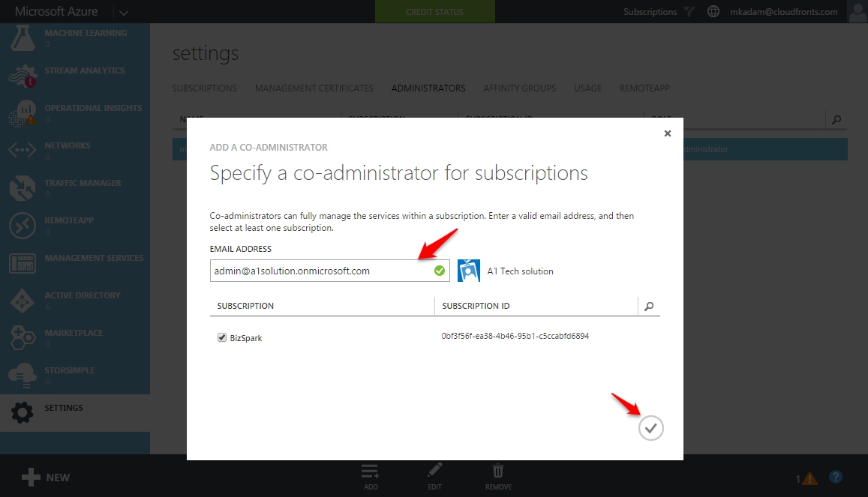Open Networks sidebar icon
Image resolution: width=868 pixels, height=497 pixels.
click(23, 150)
